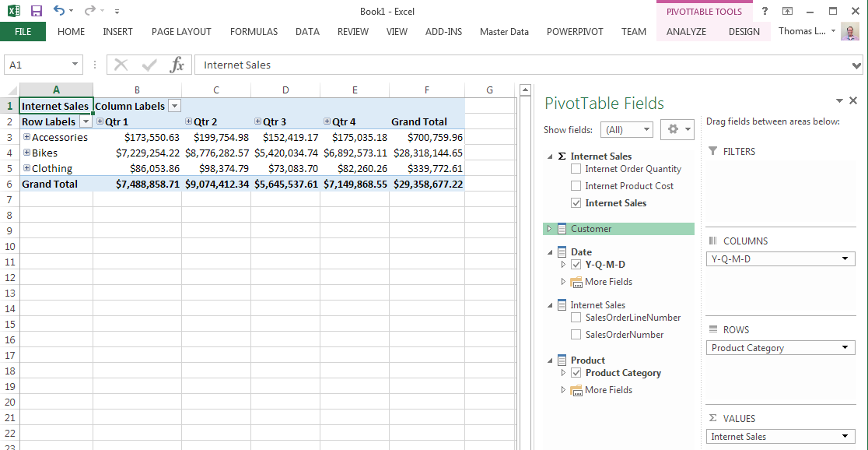Image resolution: width=868 pixels, height=450 pixels.
Task: Expand the Customer table in field list
Action: (549, 229)
